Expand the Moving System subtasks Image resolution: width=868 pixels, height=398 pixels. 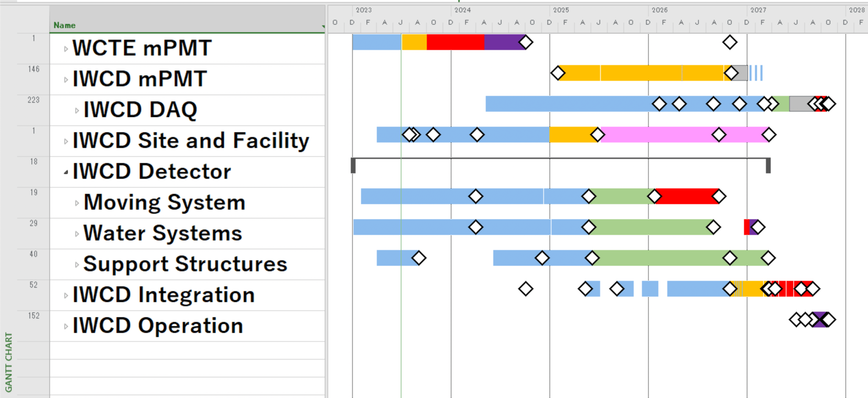(x=77, y=203)
